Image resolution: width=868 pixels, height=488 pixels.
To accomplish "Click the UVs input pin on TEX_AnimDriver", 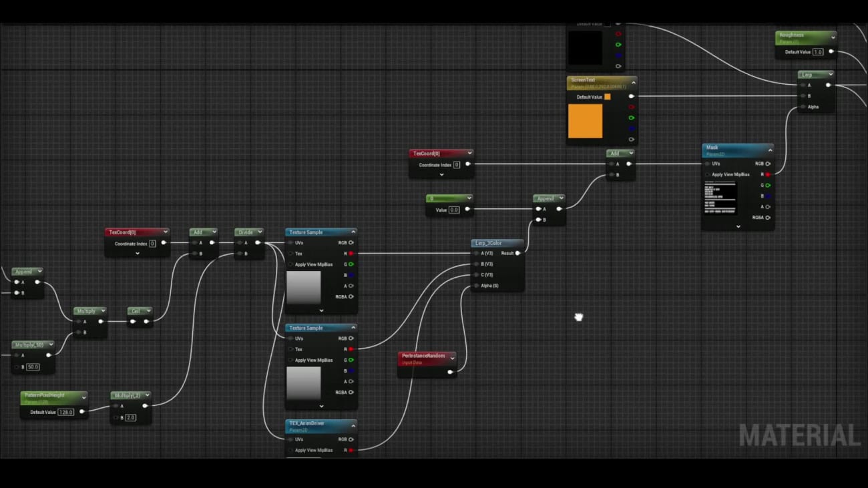I will [x=290, y=439].
